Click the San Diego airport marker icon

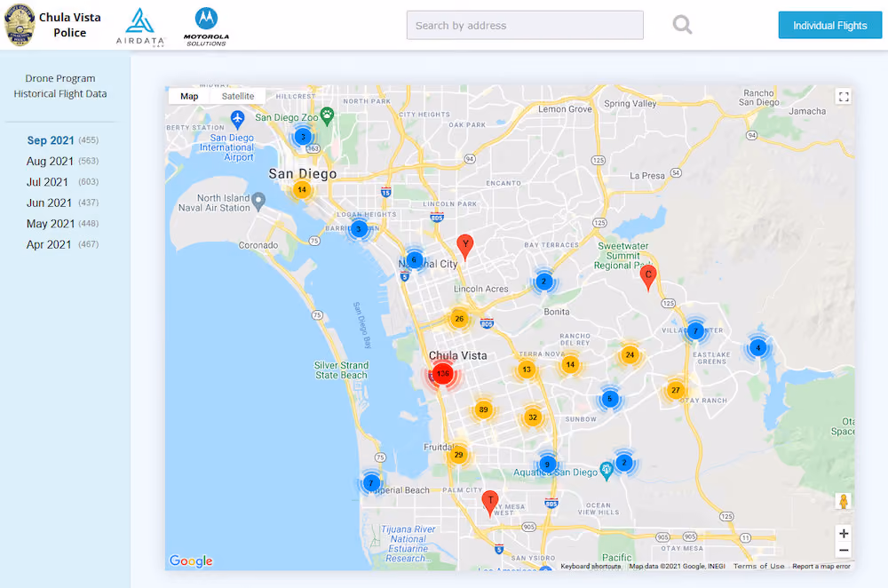237,119
